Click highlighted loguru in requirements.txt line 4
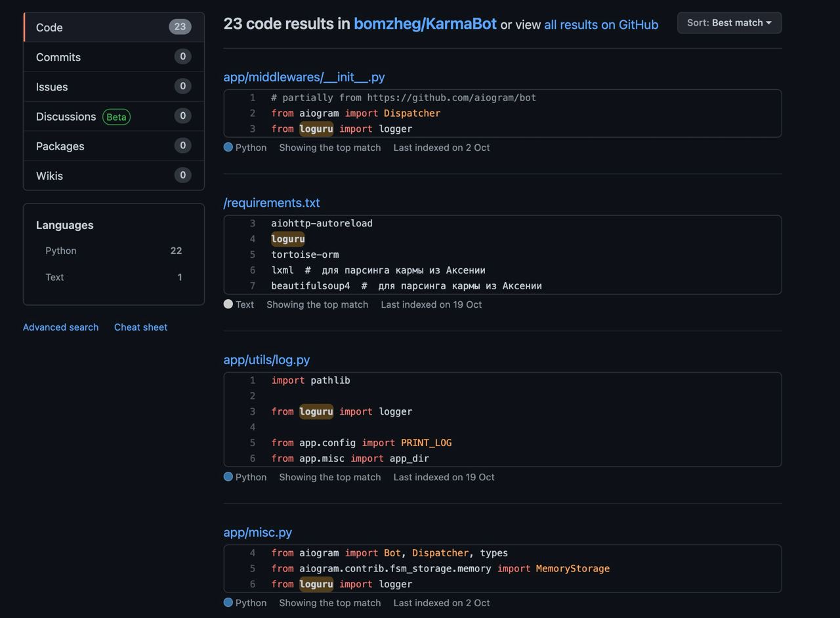The height and width of the screenshot is (618, 840). pos(288,239)
